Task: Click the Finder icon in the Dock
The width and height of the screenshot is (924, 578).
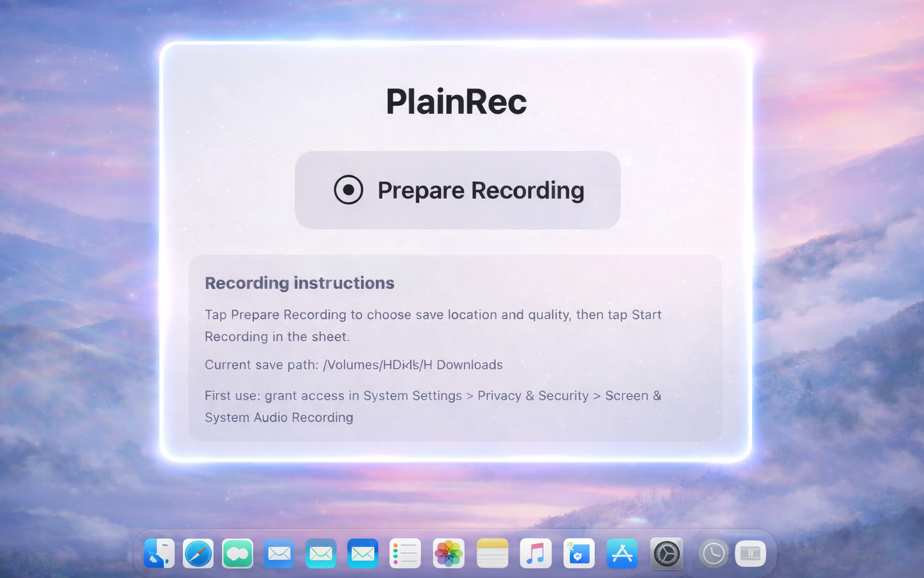Action: coord(159,553)
